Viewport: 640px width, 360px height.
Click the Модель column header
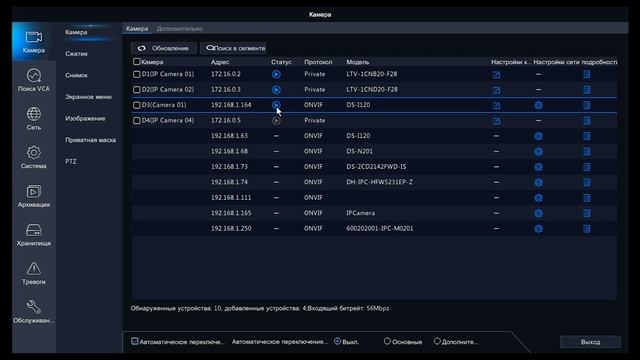coord(358,62)
